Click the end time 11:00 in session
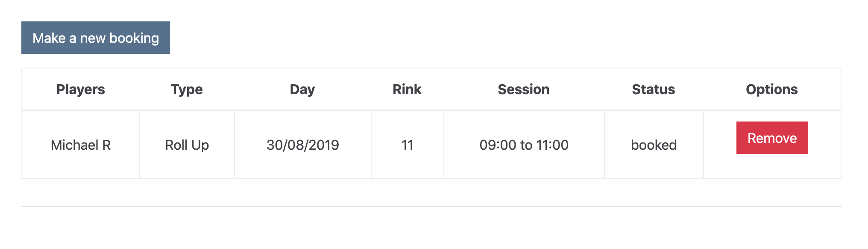 pyautogui.click(x=552, y=145)
